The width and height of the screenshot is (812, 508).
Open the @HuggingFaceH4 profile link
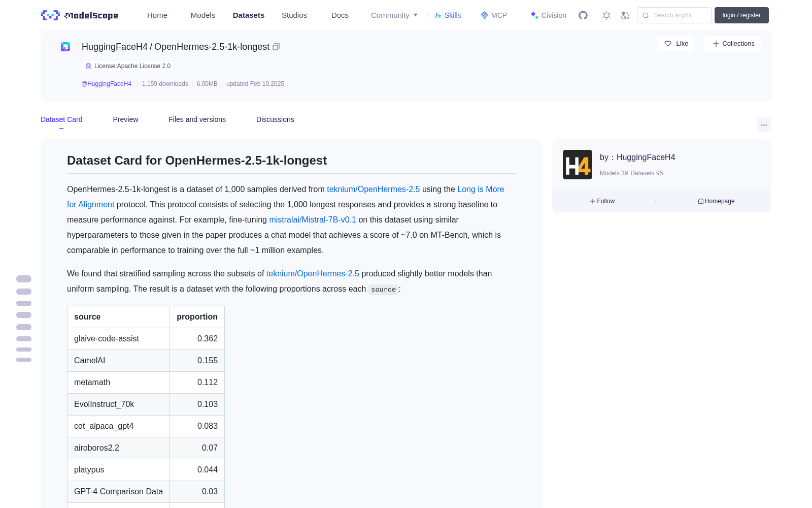(107, 84)
